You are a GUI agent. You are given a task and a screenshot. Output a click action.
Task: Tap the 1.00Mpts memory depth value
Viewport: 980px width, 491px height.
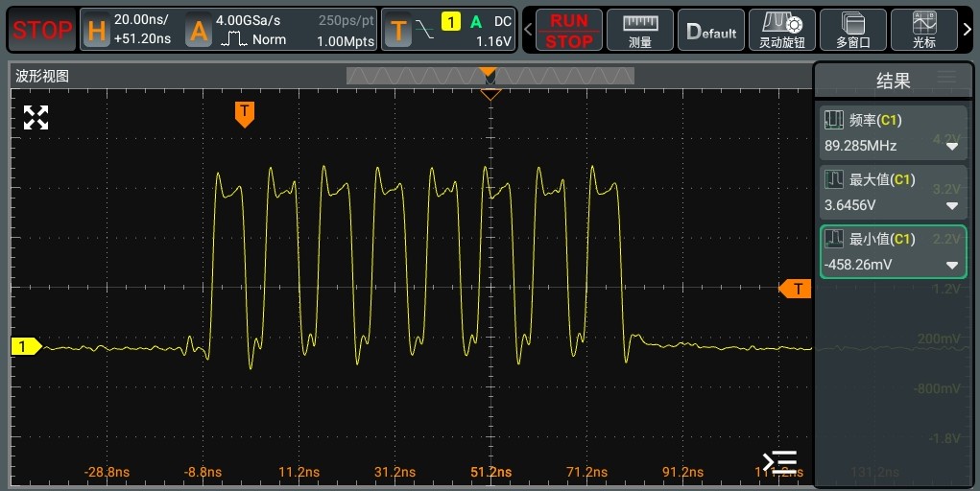346,41
